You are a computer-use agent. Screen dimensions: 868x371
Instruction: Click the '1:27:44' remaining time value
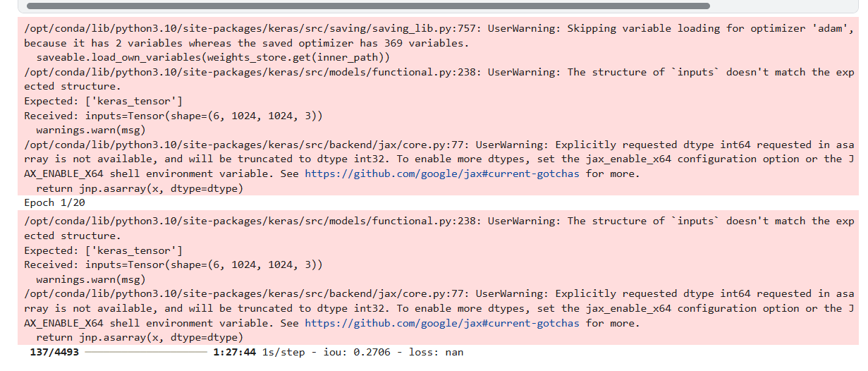pyautogui.click(x=235, y=352)
